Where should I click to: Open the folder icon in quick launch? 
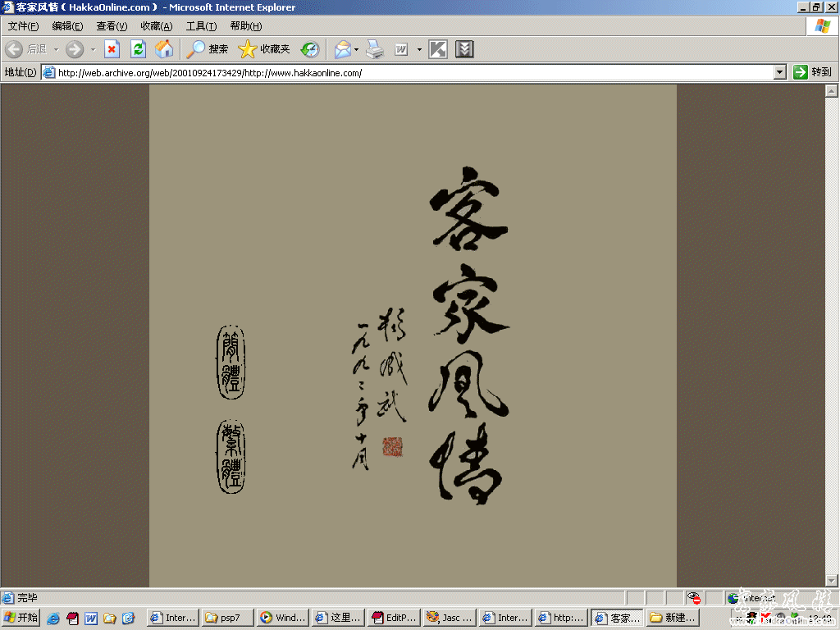coord(109,619)
